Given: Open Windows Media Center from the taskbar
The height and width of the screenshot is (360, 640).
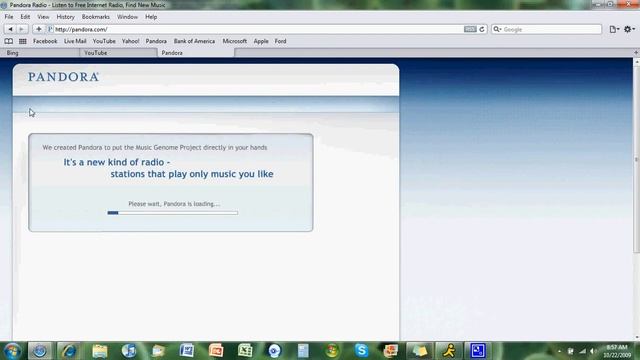Looking at the screenshot, I should (x=332, y=351).
